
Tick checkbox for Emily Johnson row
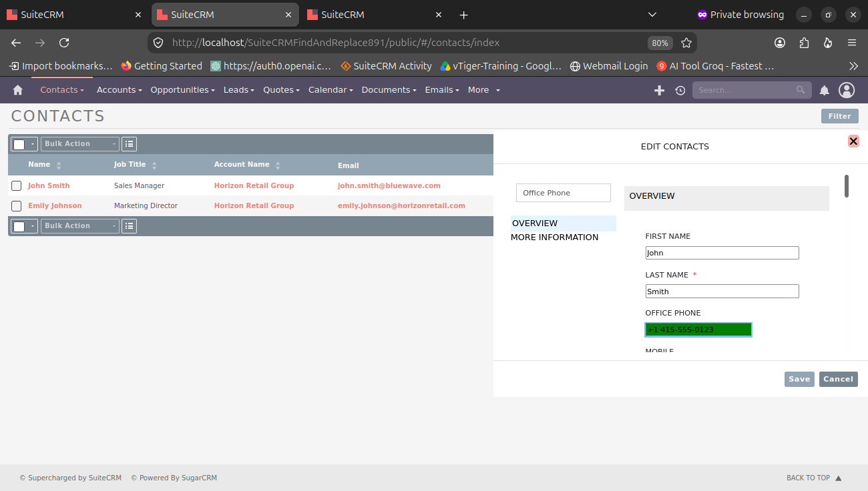(x=17, y=206)
